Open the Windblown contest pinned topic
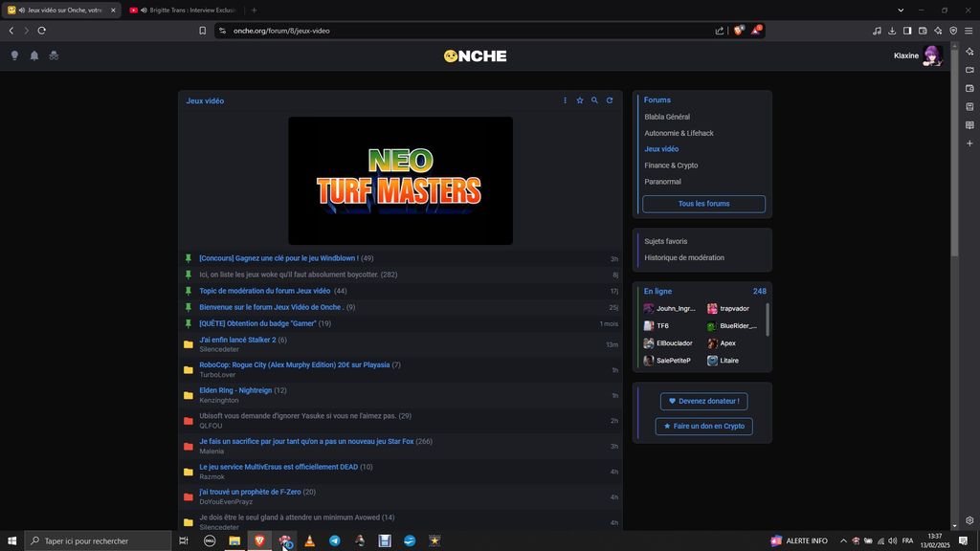980x551 pixels. pos(278,258)
